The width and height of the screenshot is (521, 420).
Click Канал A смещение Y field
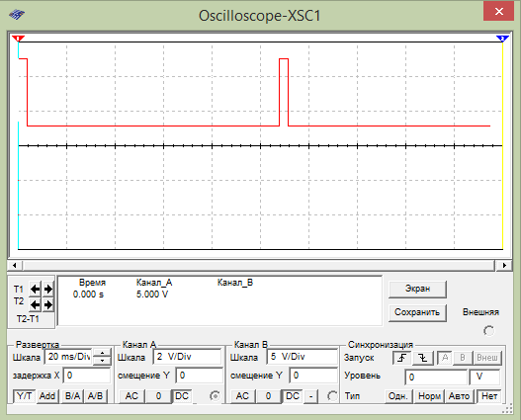(x=199, y=376)
